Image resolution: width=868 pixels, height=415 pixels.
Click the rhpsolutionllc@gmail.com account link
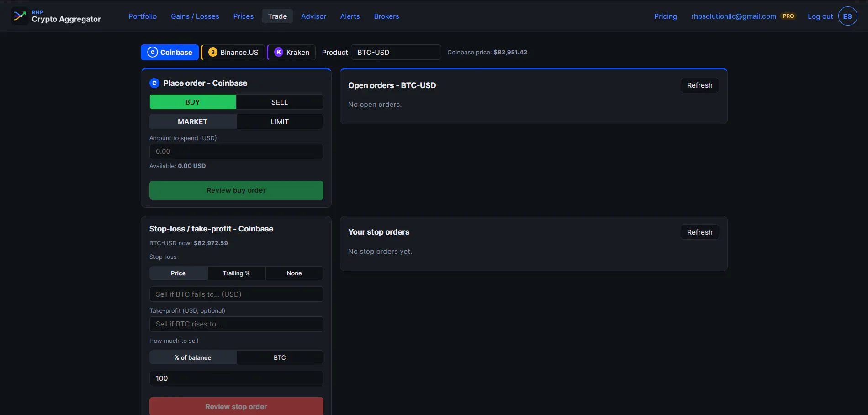point(734,16)
